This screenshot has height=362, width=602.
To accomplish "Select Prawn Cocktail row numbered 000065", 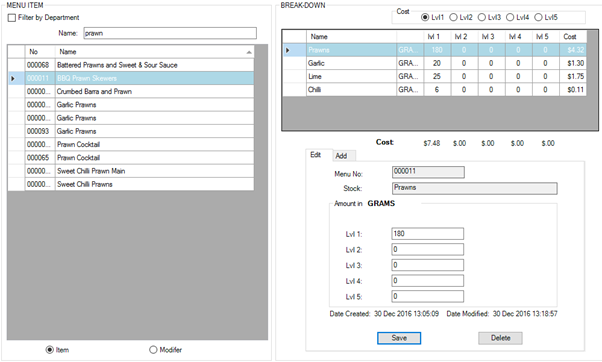I will click(131, 158).
